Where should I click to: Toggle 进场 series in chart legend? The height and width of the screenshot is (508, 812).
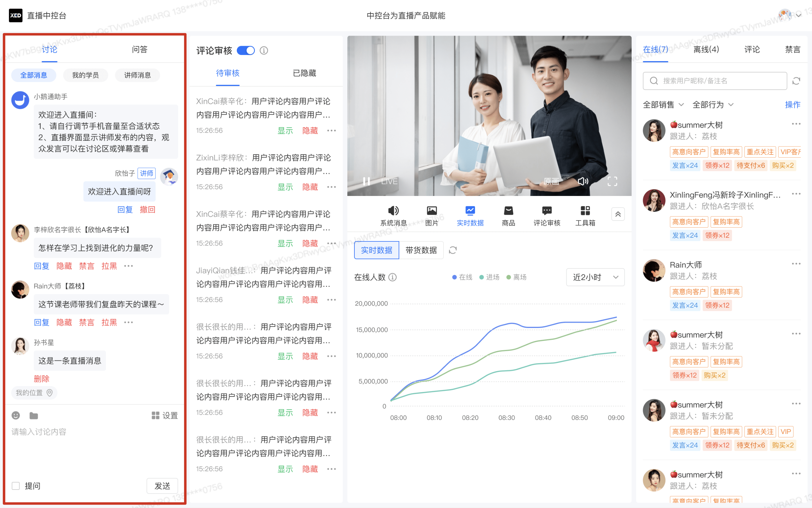click(x=489, y=277)
